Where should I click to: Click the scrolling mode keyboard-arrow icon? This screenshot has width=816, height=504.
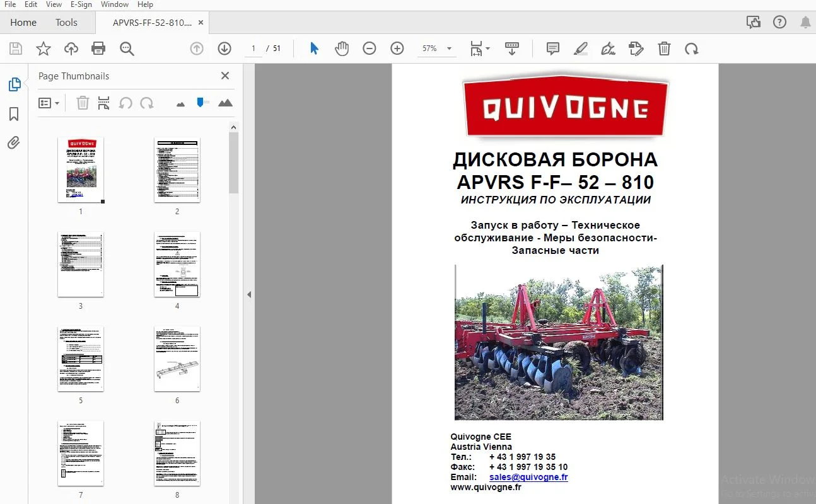tap(511, 49)
